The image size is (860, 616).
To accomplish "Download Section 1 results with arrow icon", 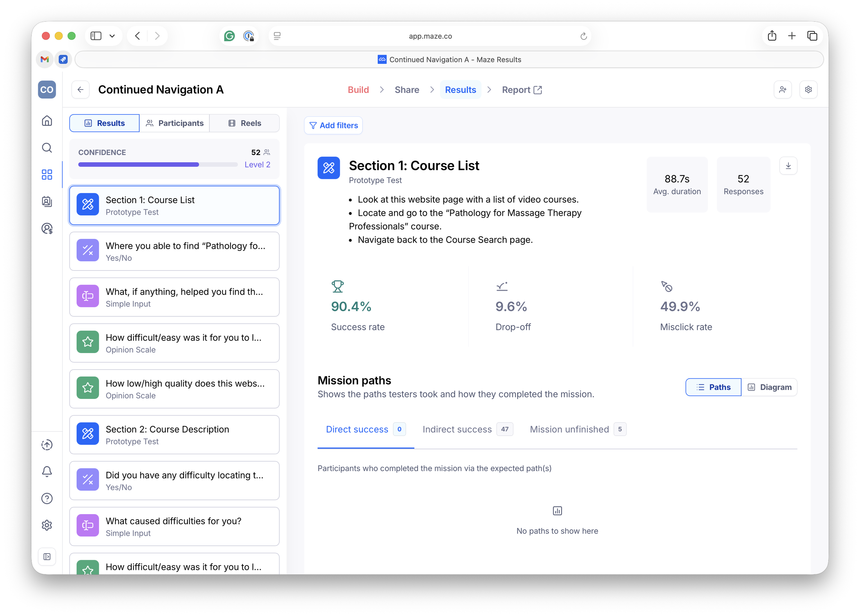I will coord(788,166).
